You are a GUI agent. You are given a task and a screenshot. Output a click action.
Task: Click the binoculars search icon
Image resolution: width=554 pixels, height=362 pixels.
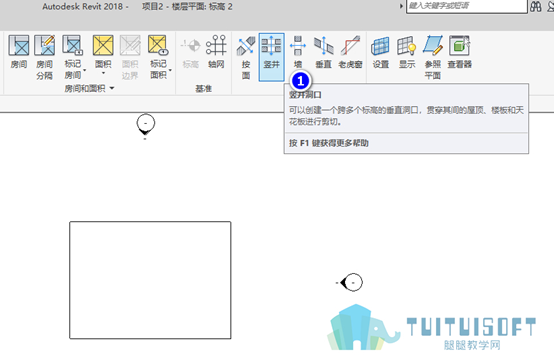click(x=536, y=6)
